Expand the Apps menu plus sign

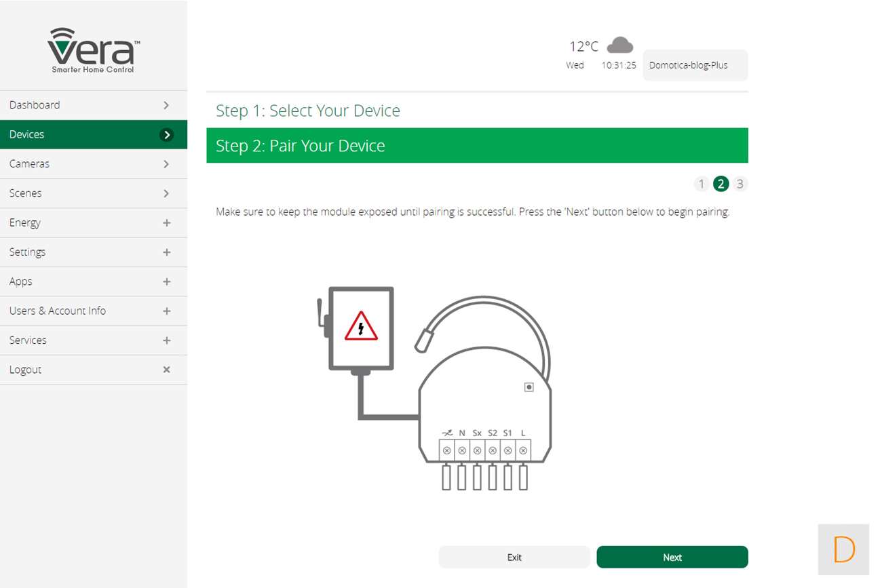coord(166,281)
